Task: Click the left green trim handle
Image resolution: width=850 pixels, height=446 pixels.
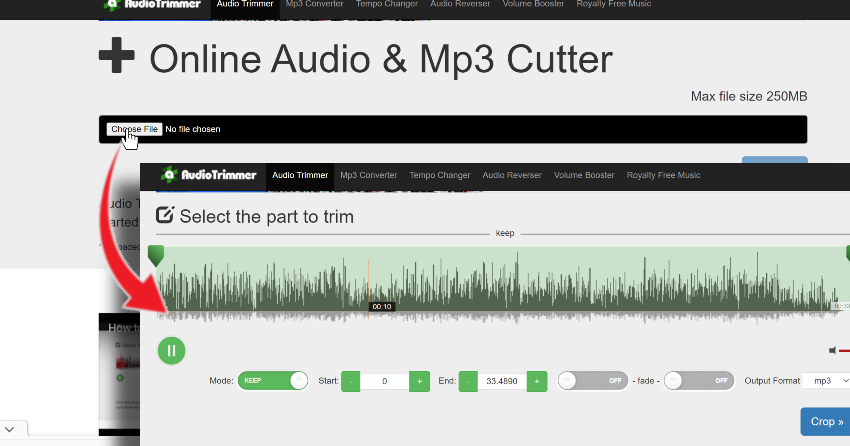Action: pyautogui.click(x=156, y=255)
